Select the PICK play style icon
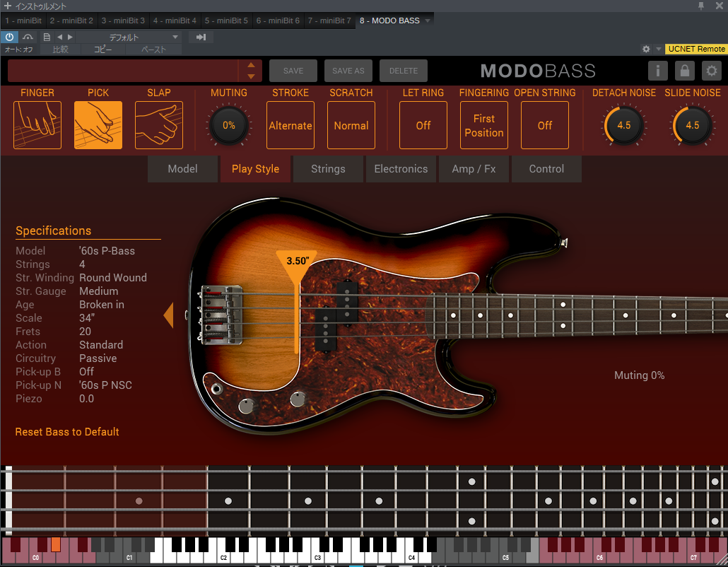This screenshot has height=567, width=728. pyautogui.click(x=98, y=125)
